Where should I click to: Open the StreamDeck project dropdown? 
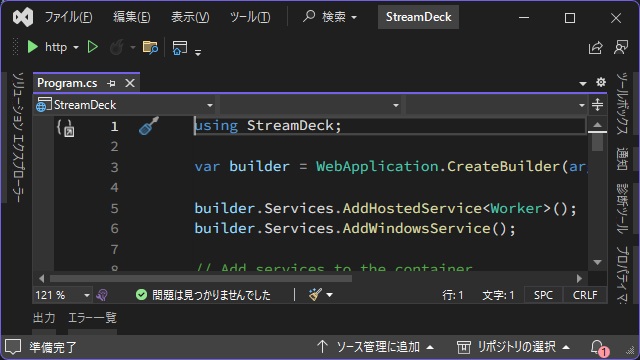click(x=125, y=105)
